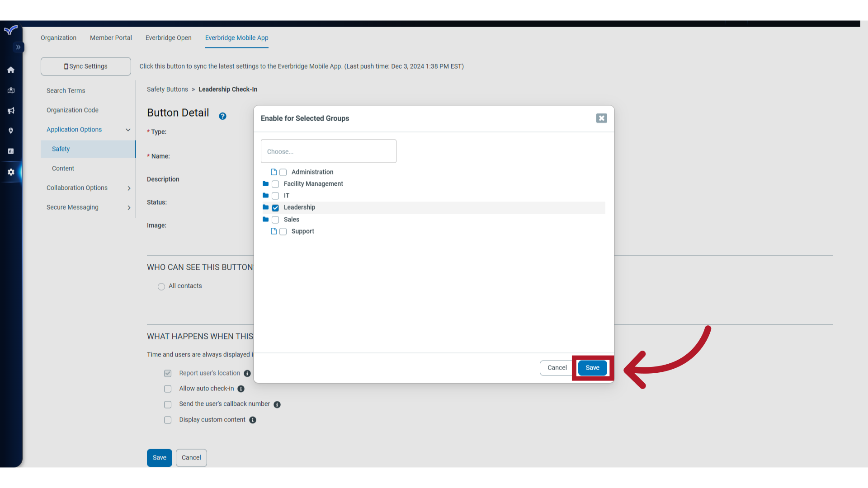This screenshot has width=868, height=488.
Task: Check the Facility Management group checkbox
Action: pyautogui.click(x=275, y=184)
